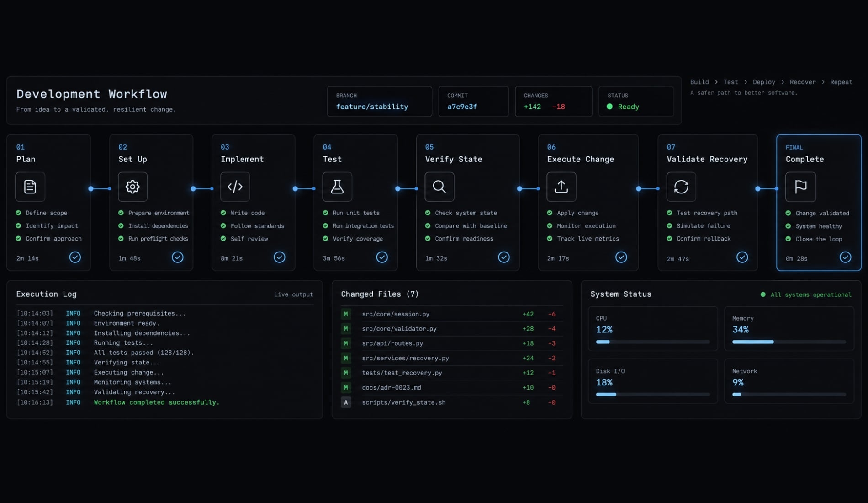Click the M badge beside src/core/session.py
Image resolution: width=868 pixels, height=503 pixels.
point(346,314)
